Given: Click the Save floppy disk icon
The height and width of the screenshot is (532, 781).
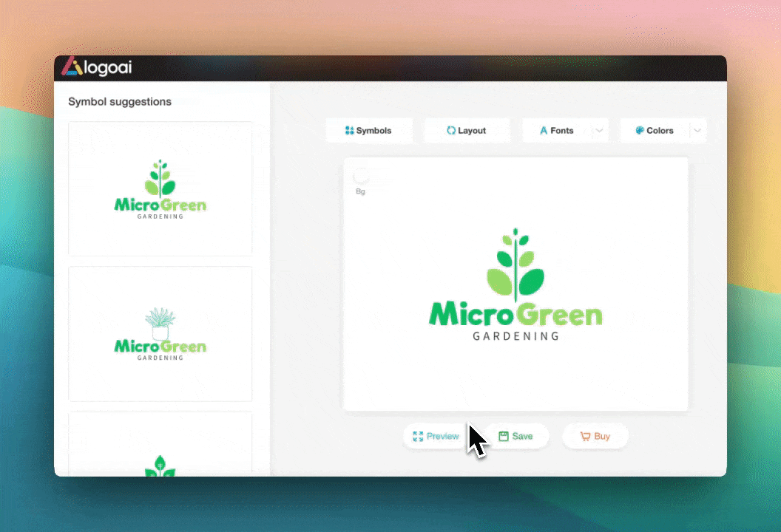Looking at the screenshot, I should click(504, 436).
